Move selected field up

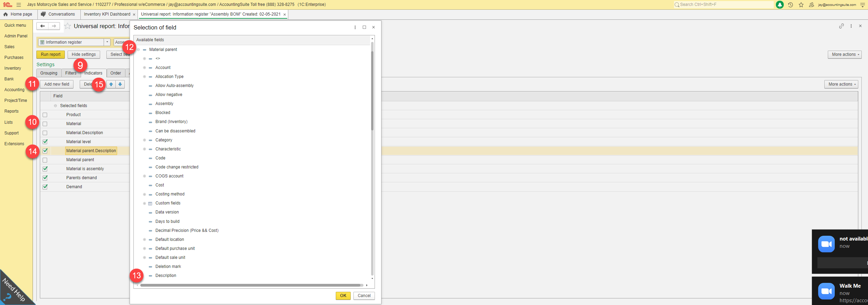111,84
